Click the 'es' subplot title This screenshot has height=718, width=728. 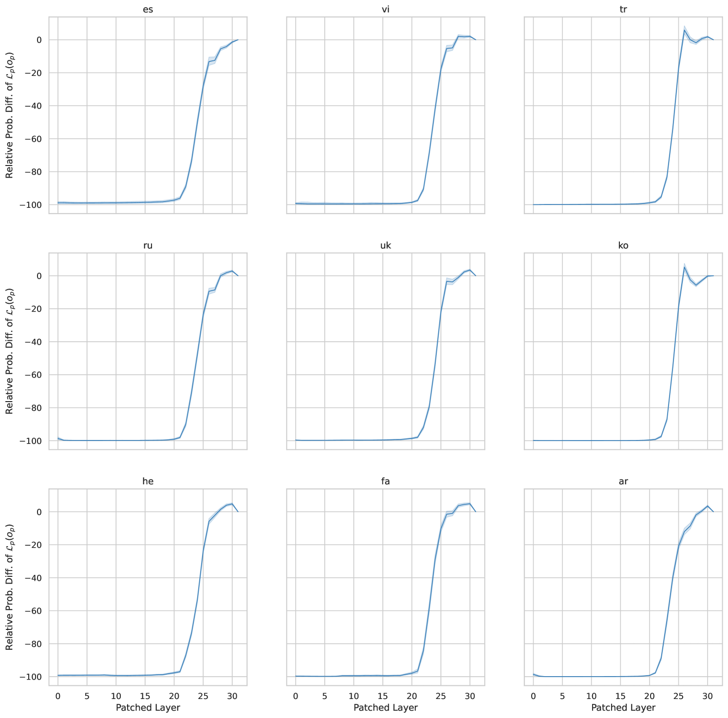pyautogui.click(x=148, y=9)
